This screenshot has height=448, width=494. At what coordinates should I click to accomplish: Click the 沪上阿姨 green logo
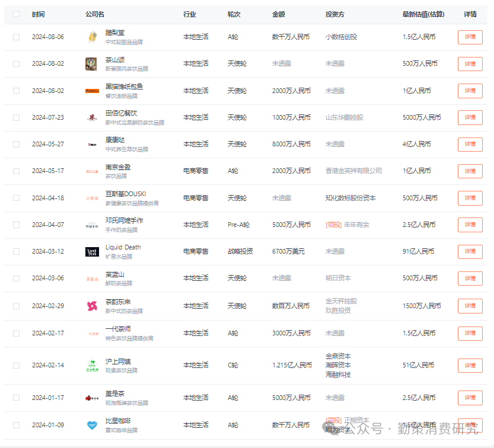(x=92, y=366)
